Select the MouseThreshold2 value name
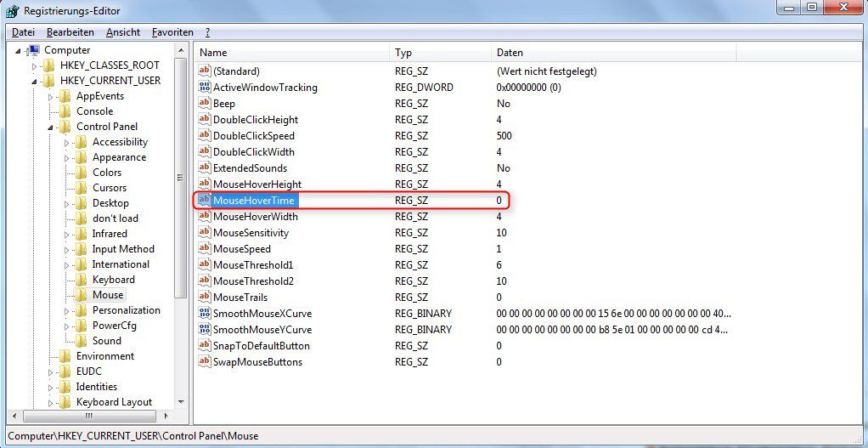The width and height of the screenshot is (868, 448). click(x=253, y=281)
